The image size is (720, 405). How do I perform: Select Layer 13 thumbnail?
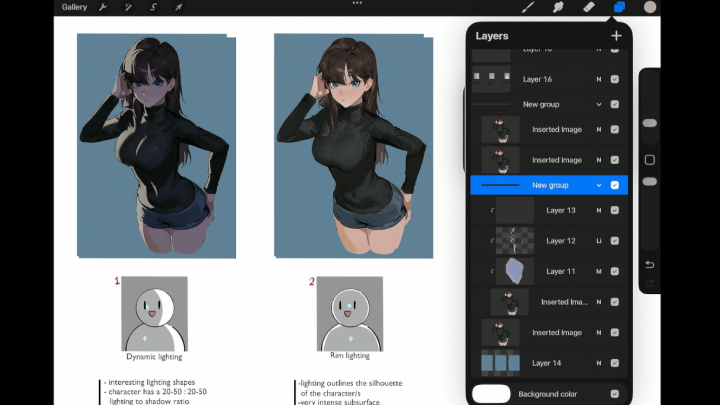[x=515, y=210]
